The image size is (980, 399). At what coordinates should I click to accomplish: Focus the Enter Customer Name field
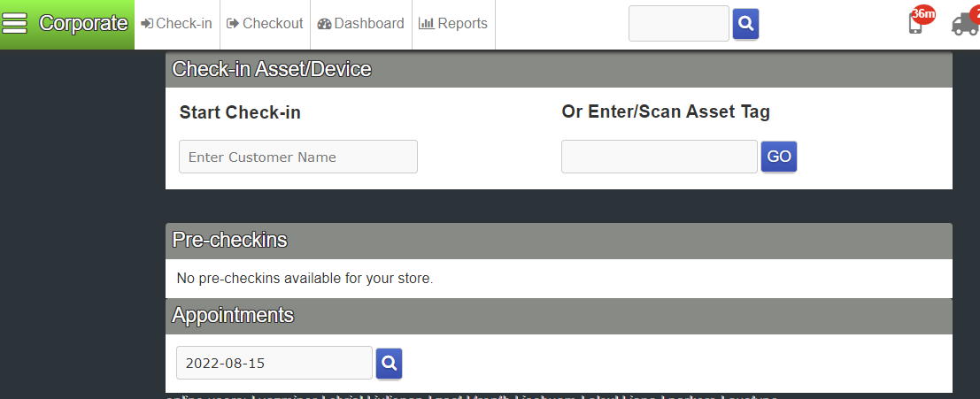298,157
